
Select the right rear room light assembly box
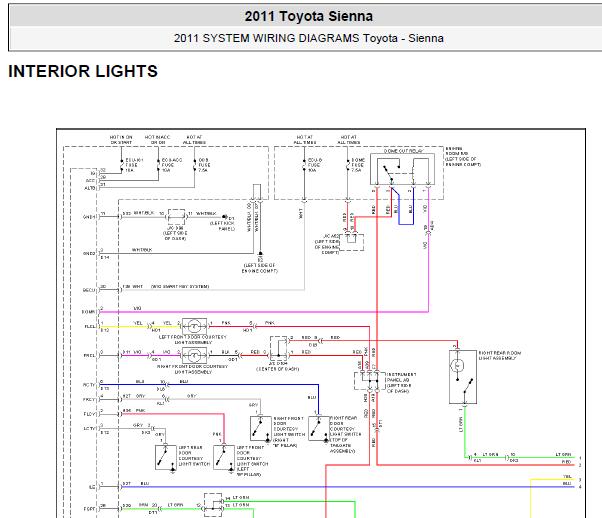coord(463,377)
